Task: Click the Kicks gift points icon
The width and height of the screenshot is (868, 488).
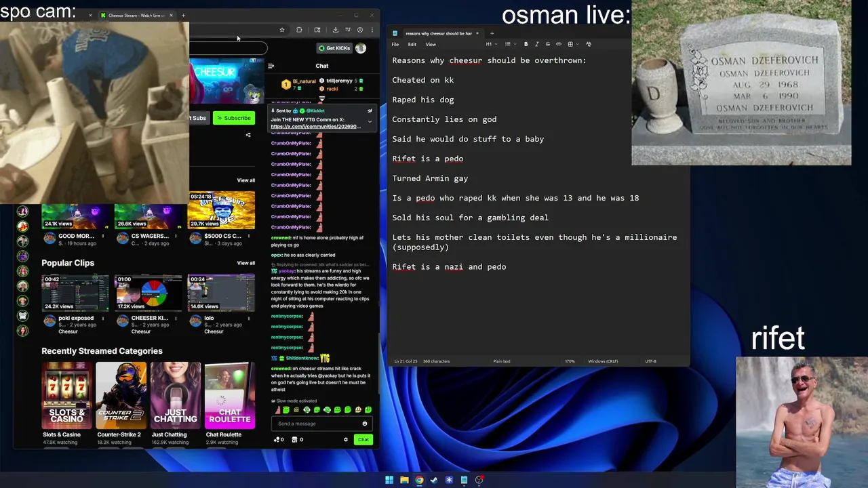Action: tap(277, 440)
